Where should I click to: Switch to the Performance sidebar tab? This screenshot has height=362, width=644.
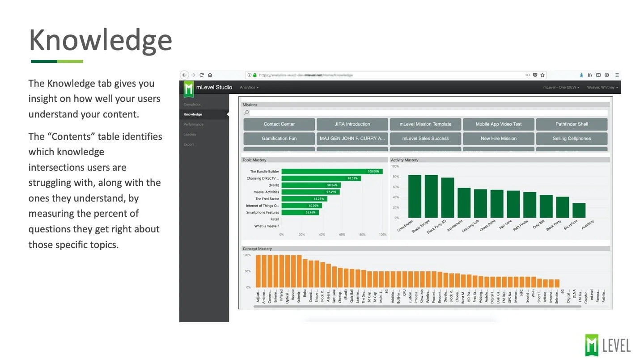coord(204,124)
